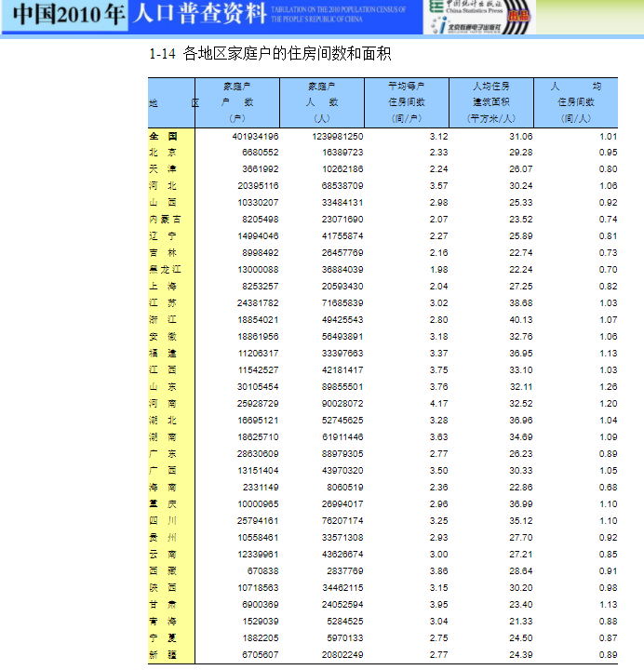This screenshot has width=644, height=670.
Task: Click the 地区 column header
Action: click(x=172, y=103)
